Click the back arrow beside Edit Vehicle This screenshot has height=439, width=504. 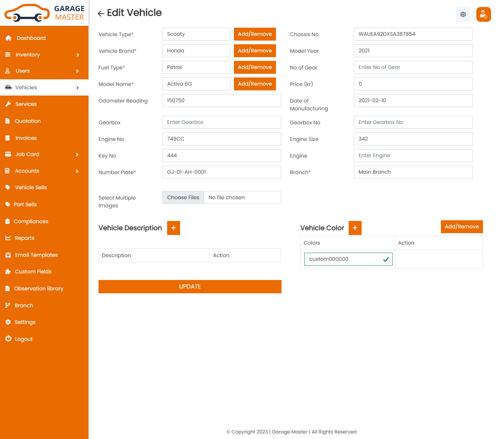click(x=101, y=14)
